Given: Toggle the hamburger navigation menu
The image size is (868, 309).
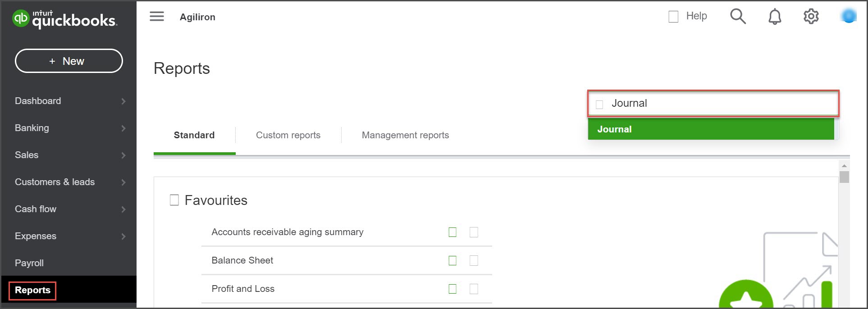Looking at the screenshot, I should 157,17.
